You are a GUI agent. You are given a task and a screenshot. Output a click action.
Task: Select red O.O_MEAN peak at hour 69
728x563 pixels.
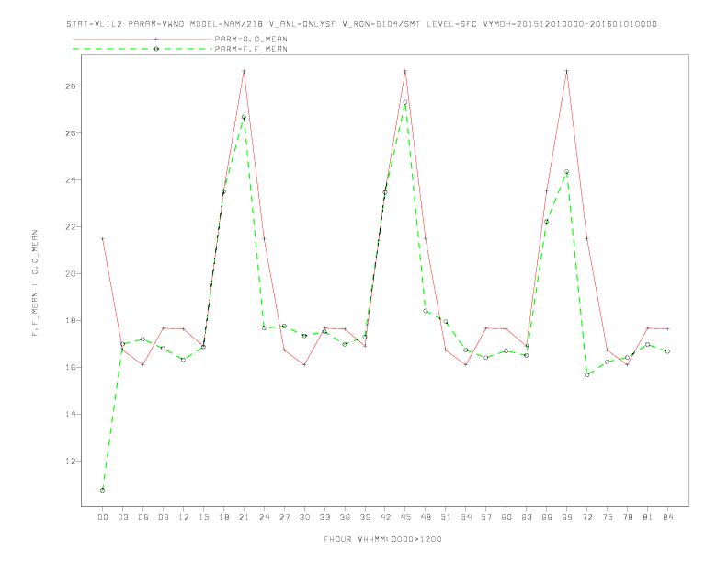click(567, 71)
